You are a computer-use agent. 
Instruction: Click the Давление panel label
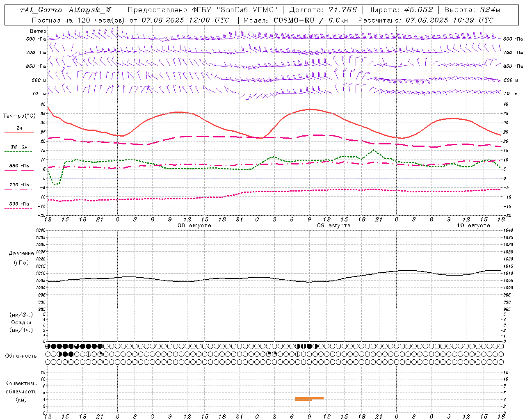point(21,253)
